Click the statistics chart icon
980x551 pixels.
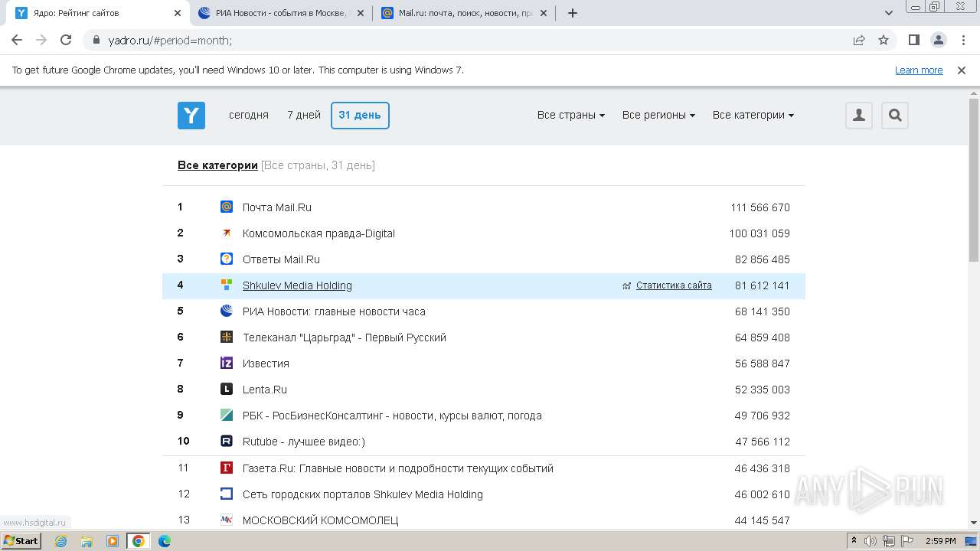click(x=627, y=285)
